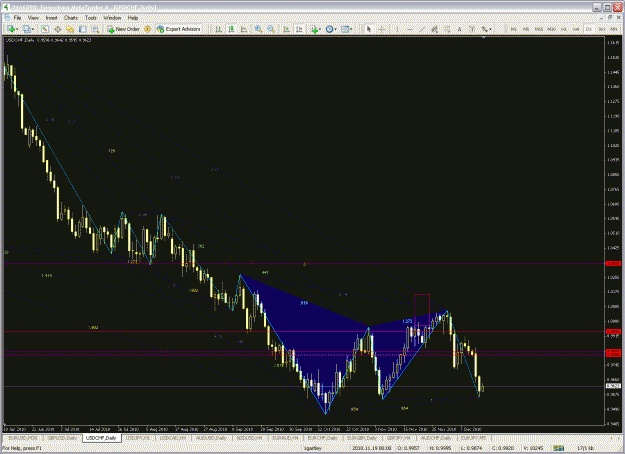
Task: Open the File menu
Action: tap(17, 18)
